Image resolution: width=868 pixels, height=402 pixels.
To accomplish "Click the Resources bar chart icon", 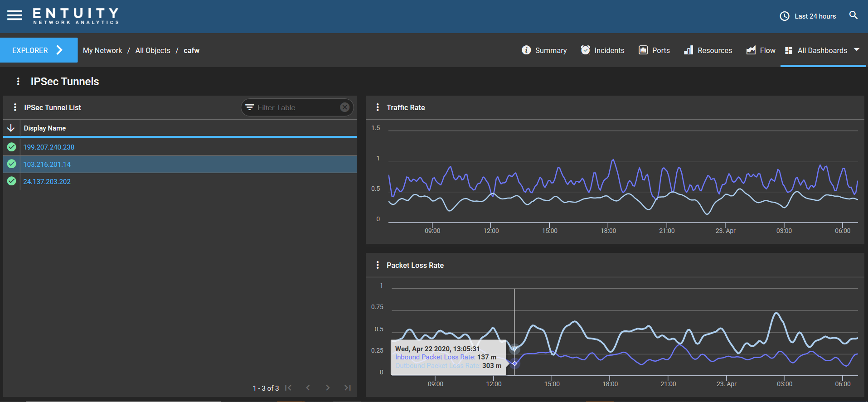I will (689, 50).
